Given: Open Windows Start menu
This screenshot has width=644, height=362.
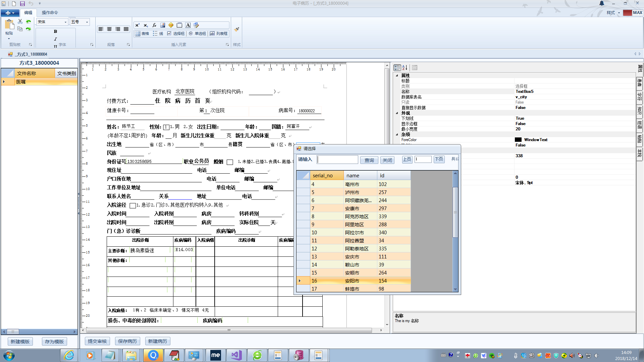Looking at the screenshot, I should (9, 355).
